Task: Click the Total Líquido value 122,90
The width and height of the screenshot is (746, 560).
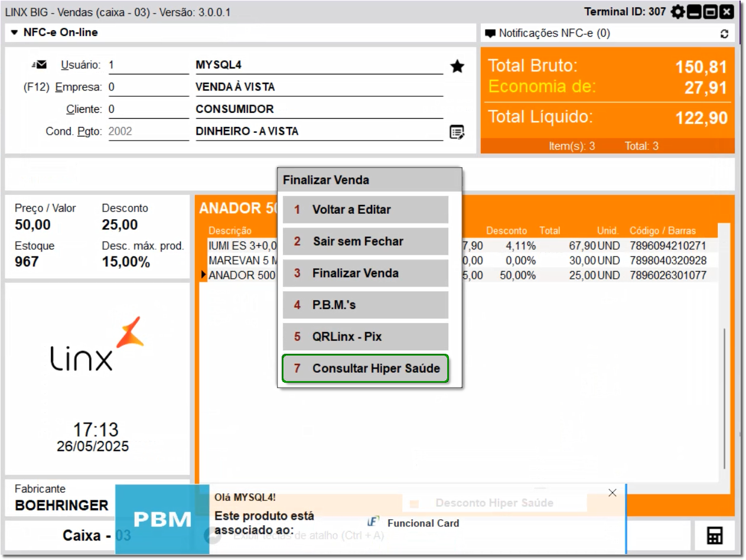Action: pyautogui.click(x=701, y=118)
